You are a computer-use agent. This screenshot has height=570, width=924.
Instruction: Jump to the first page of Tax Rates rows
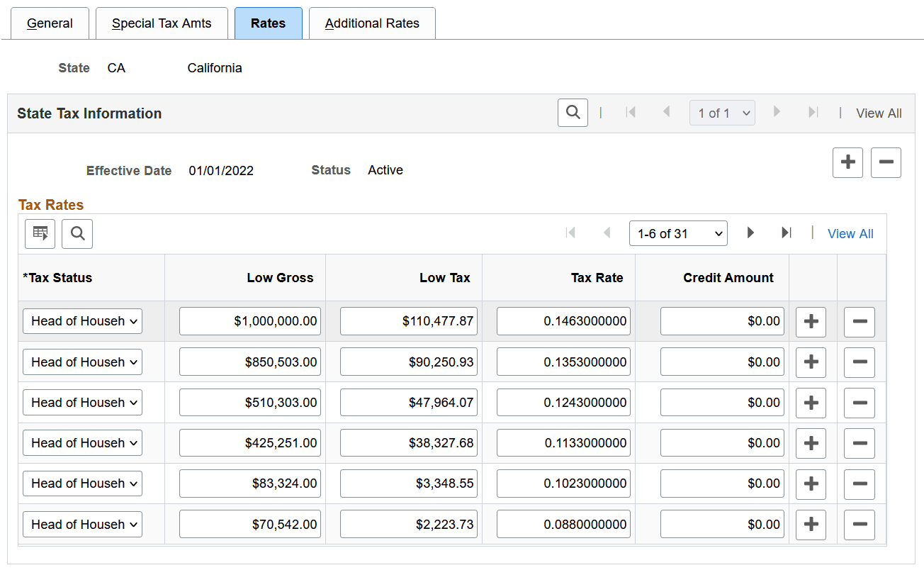(570, 233)
